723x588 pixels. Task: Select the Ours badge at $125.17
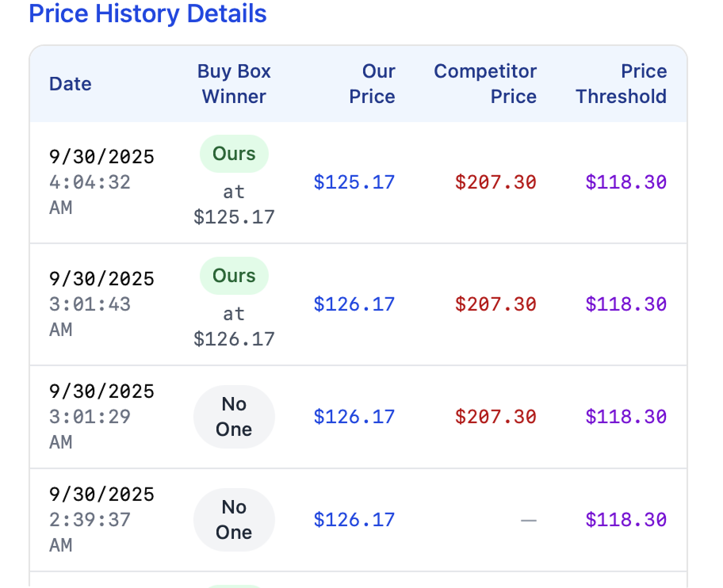(x=233, y=154)
